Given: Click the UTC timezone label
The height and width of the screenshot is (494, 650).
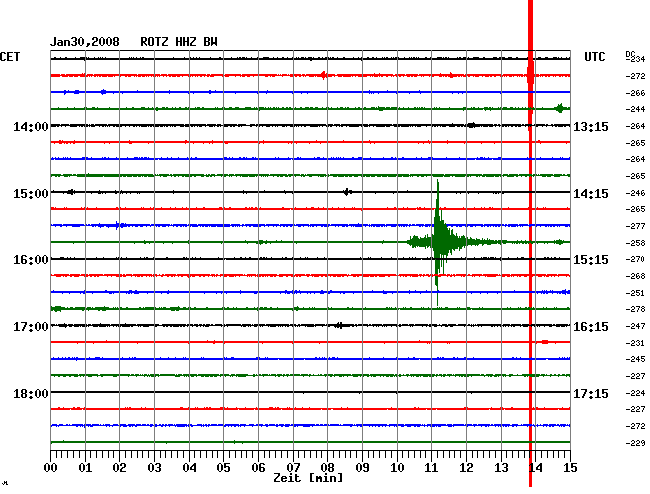Looking at the screenshot, I should tap(594, 57).
